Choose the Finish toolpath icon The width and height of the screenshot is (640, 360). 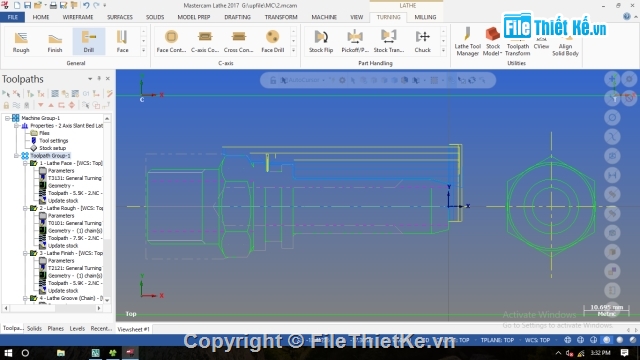click(x=55, y=42)
